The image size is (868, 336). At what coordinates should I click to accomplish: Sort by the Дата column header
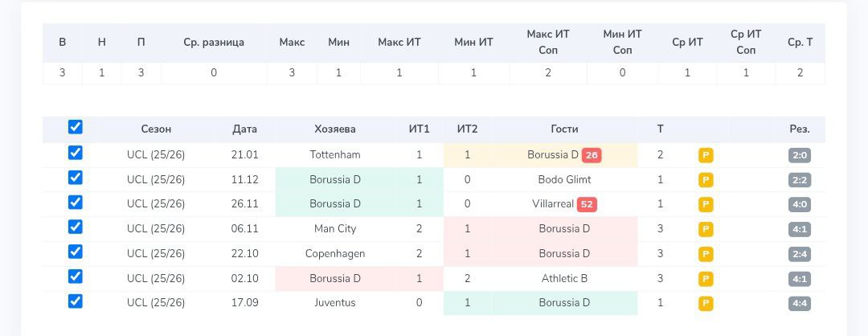pos(244,129)
